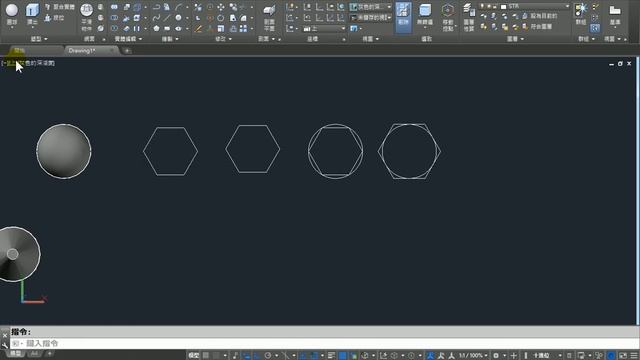Expand the Modeling (塑型) panel title
The width and height of the screenshot is (640, 360).
39,39
